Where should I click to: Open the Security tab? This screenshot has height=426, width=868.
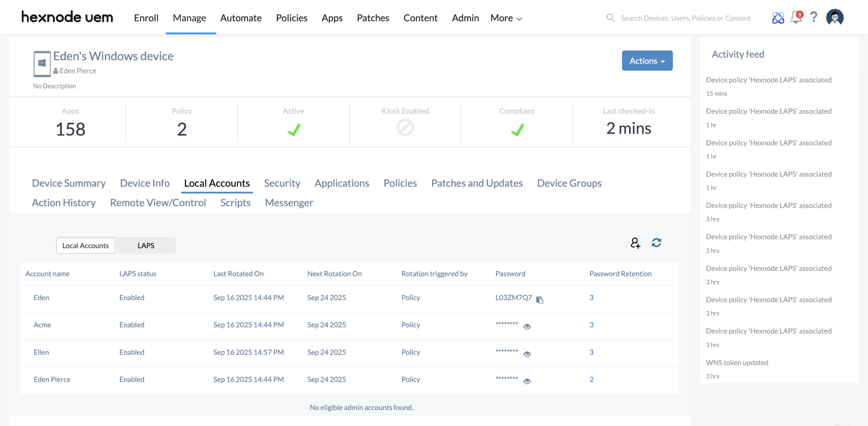(282, 183)
